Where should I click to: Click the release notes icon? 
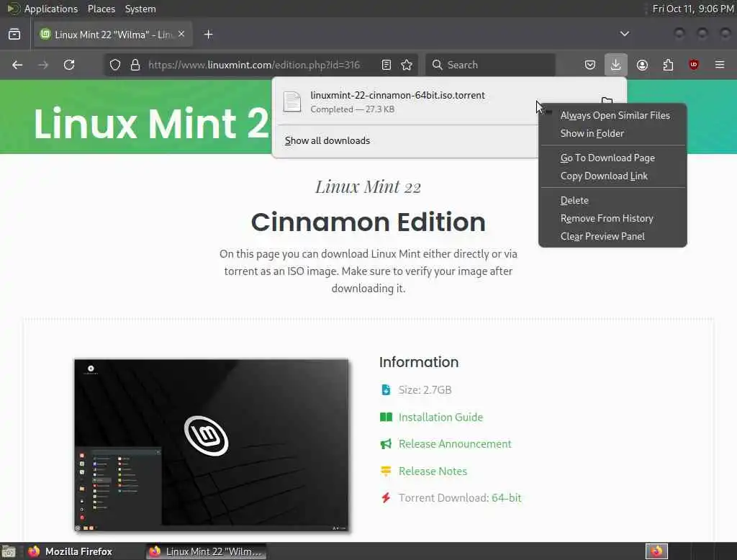pyautogui.click(x=386, y=471)
